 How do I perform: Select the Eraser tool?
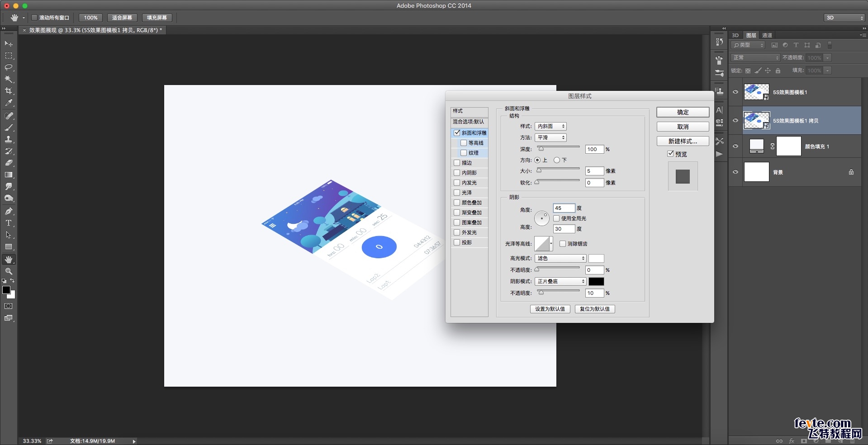point(9,163)
